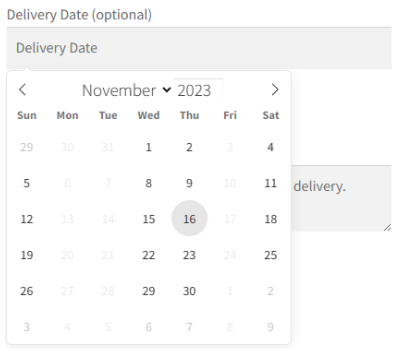This screenshot has height=360, width=402.
Task: Choose November 30 date
Action: (x=189, y=291)
